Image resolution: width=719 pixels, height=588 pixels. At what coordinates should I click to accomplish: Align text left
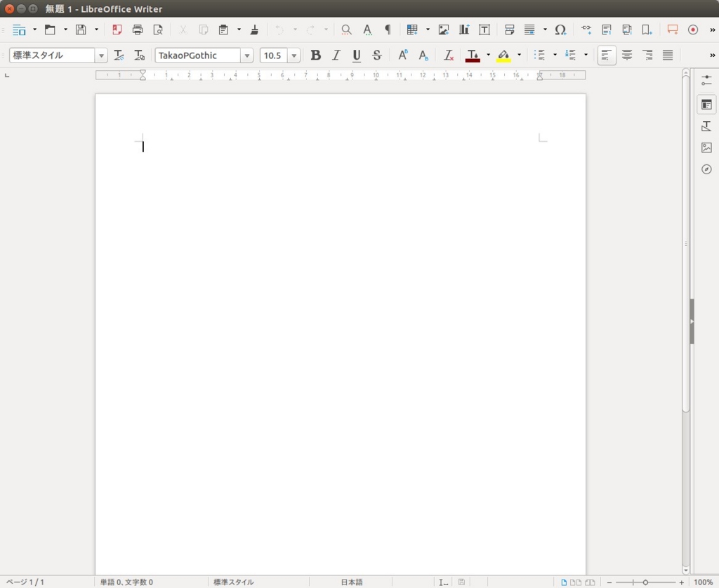(607, 55)
